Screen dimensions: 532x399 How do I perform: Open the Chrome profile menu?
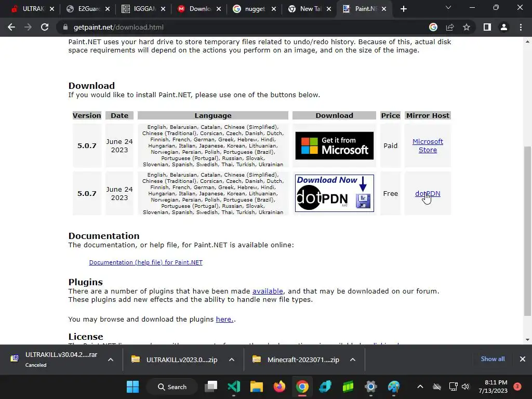504,27
